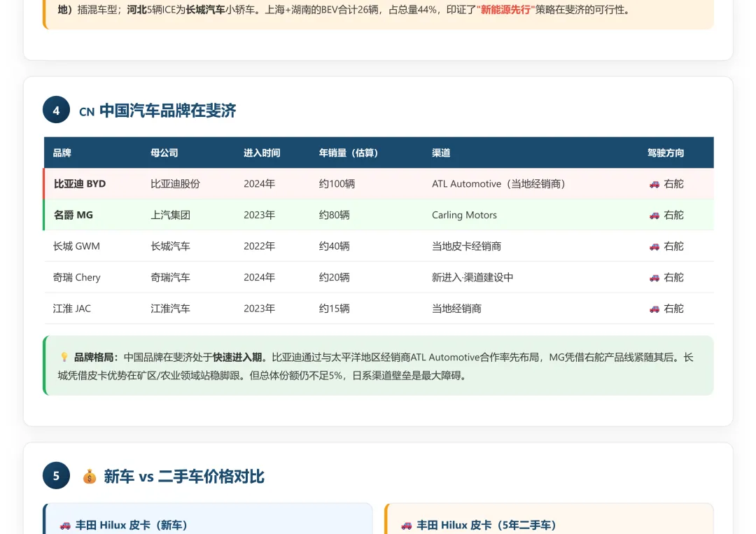Click the 约40辆 sales cell
The width and height of the screenshot is (756, 534).
click(334, 246)
